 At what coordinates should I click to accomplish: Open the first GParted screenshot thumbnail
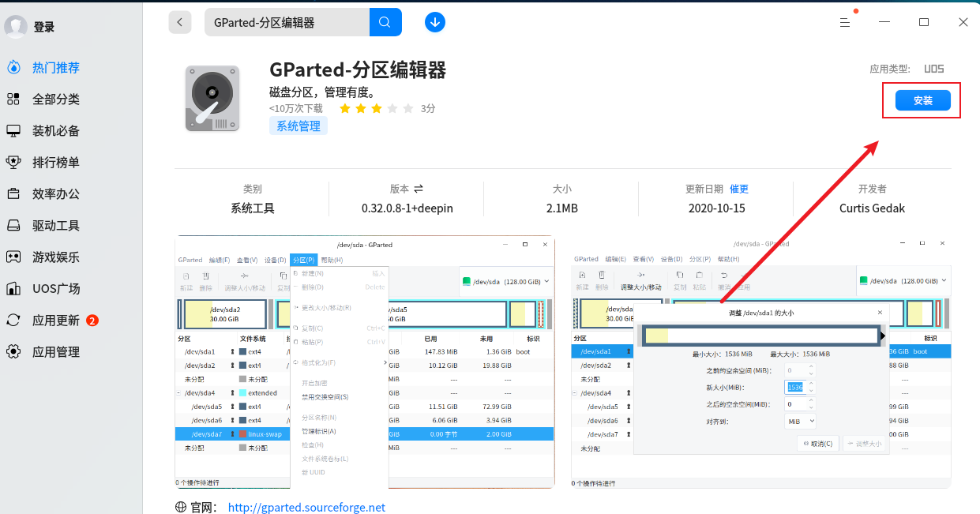(x=365, y=362)
